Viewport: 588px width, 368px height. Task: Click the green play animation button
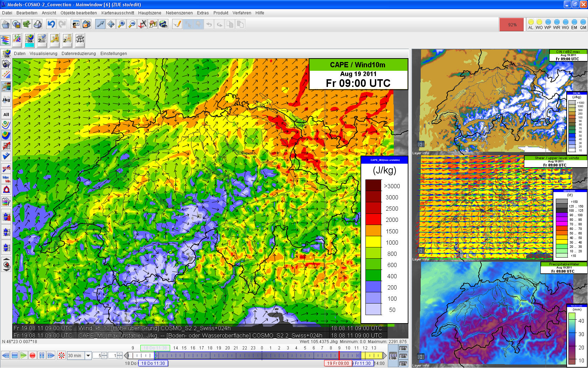(23, 355)
